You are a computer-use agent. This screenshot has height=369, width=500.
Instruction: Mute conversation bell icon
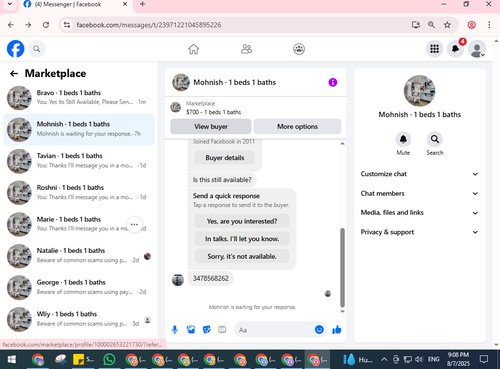click(x=403, y=139)
